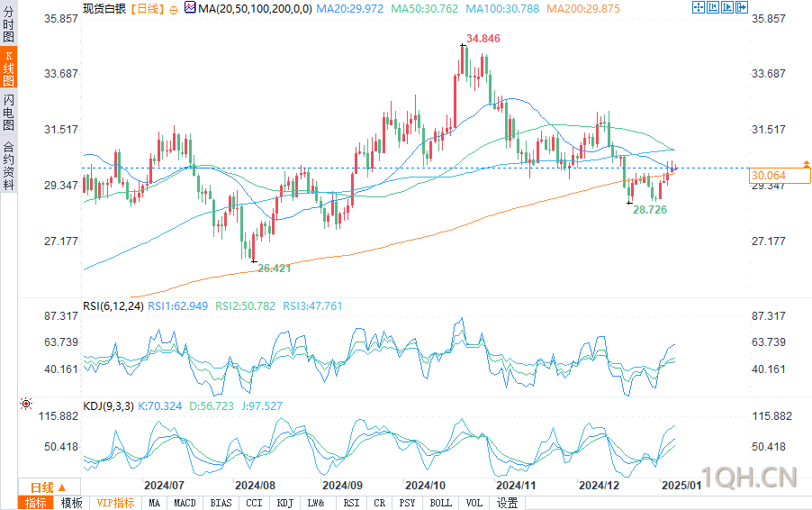This screenshot has width=812, height=510.
Task: Click the 34.846 high price label
Action: point(483,39)
